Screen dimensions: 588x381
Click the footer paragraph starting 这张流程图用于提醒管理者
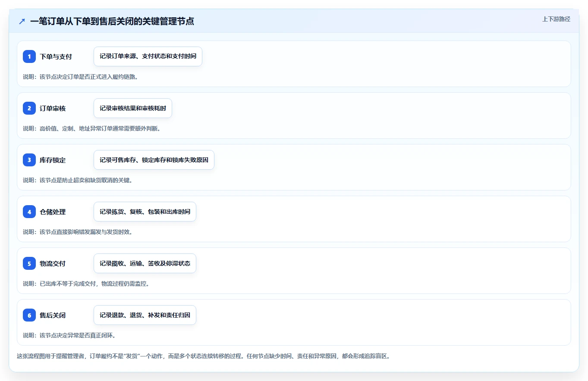click(203, 356)
